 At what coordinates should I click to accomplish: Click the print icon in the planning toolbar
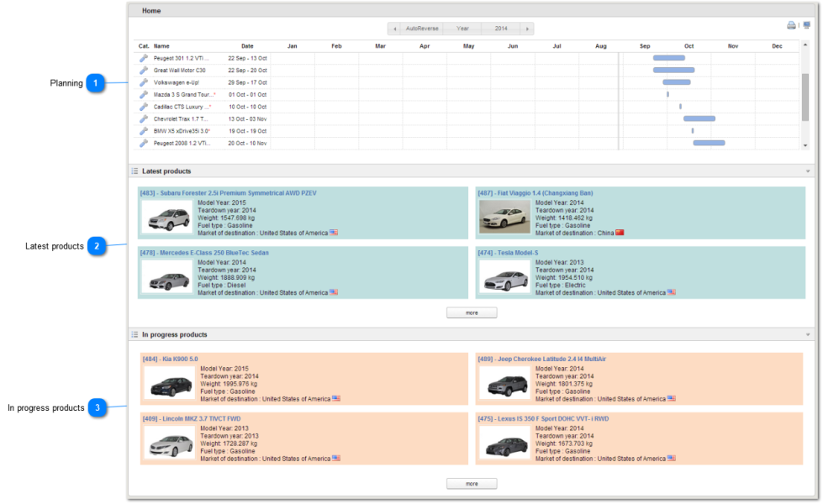791,25
